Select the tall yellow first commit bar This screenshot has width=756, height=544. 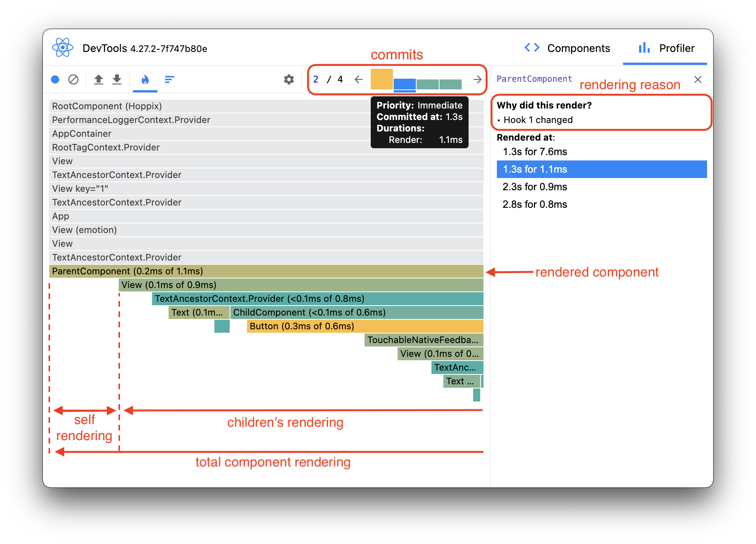(381, 79)
